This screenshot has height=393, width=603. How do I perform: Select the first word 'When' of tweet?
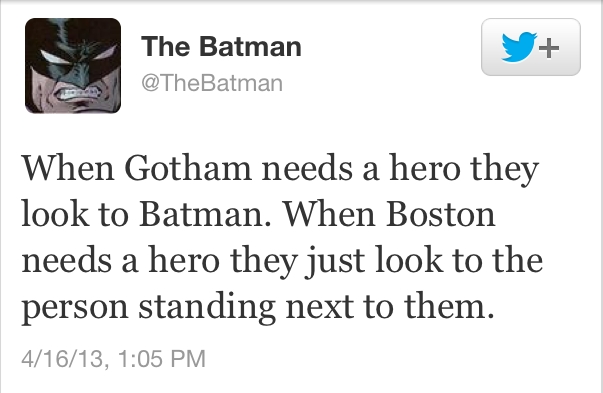[x=68, y=168]
